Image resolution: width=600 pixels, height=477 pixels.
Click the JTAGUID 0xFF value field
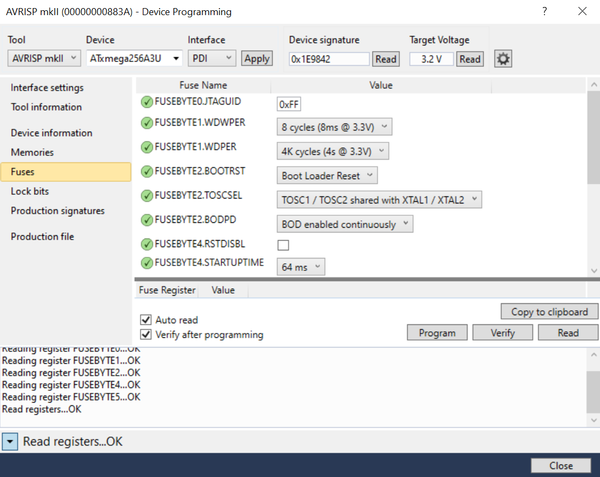(289, 104)
